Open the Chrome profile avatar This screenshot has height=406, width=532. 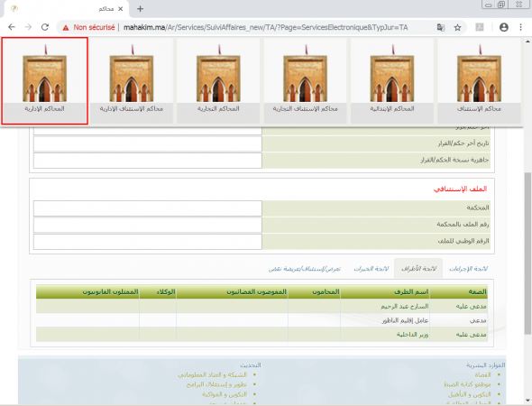click(504, 27)
